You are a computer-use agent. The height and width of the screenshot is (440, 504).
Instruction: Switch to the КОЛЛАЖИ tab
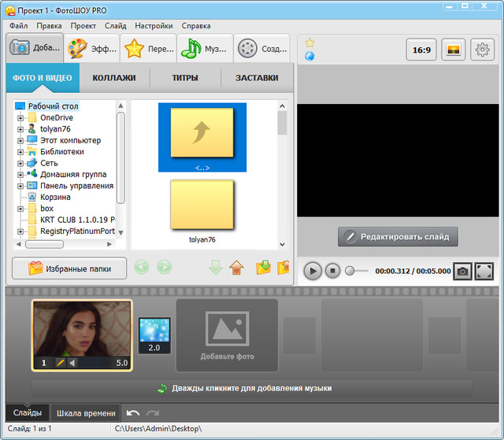(114, 78)
